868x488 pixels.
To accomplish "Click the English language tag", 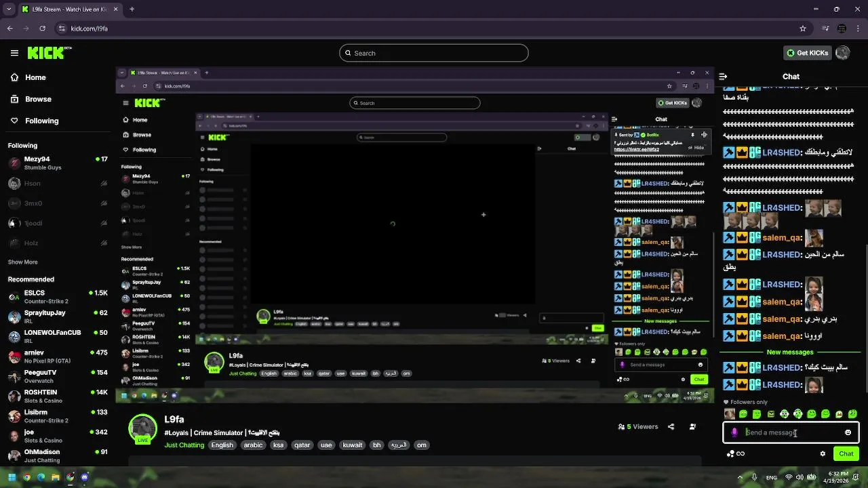I will (222, 445).
